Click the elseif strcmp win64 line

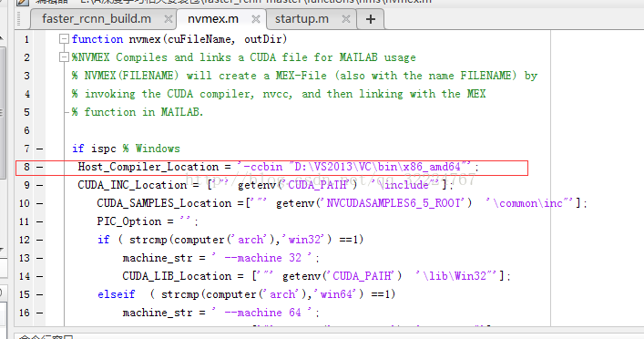[247, 294]
